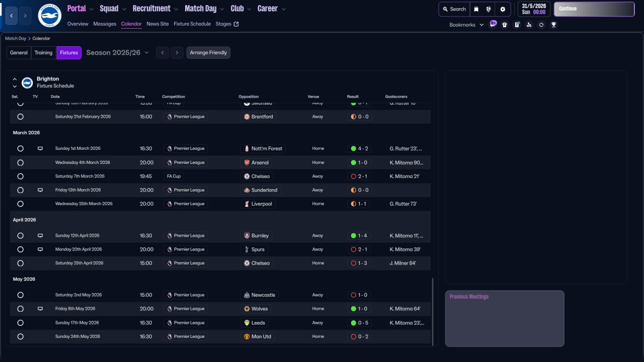Click the bookmark icon beside Search
Viewport: 644px width, 362px height.
pyautogui.click(x=476, y=9)
